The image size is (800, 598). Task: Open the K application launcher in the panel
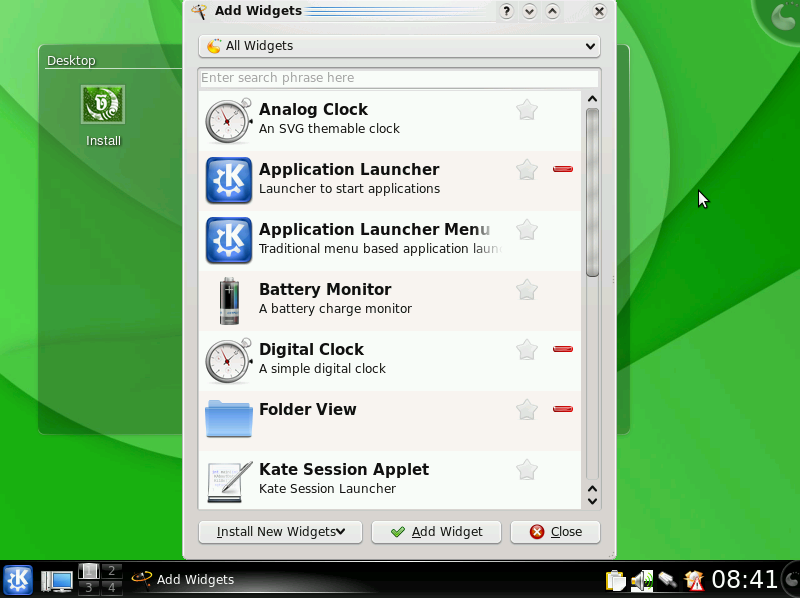(18, 580)
